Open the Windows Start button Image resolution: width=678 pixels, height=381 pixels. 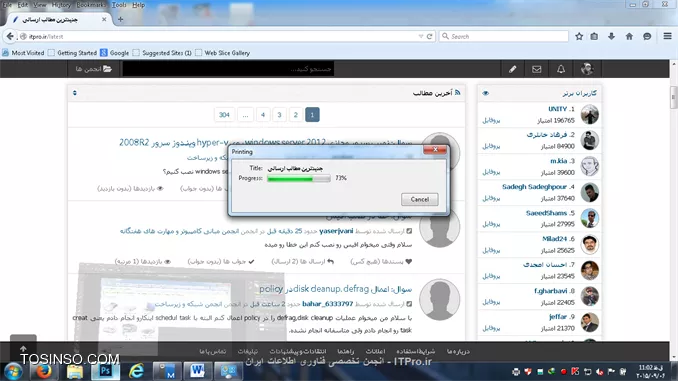[13, 371]
